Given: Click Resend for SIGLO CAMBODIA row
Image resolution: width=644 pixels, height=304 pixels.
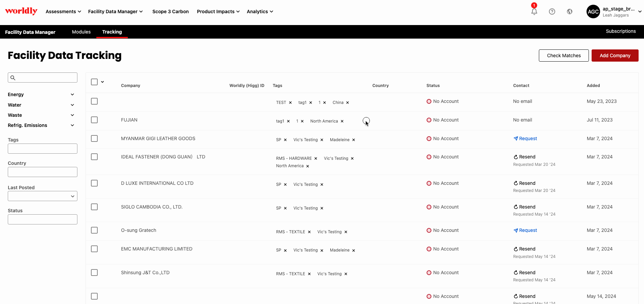Looking at the screenshot, I should (x=525, y=207).
